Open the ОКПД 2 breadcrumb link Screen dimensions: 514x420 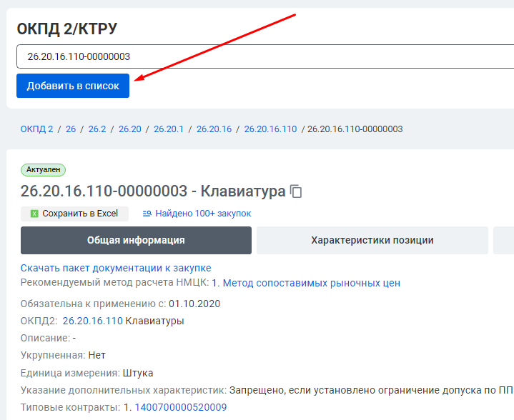tap(36, 129)
